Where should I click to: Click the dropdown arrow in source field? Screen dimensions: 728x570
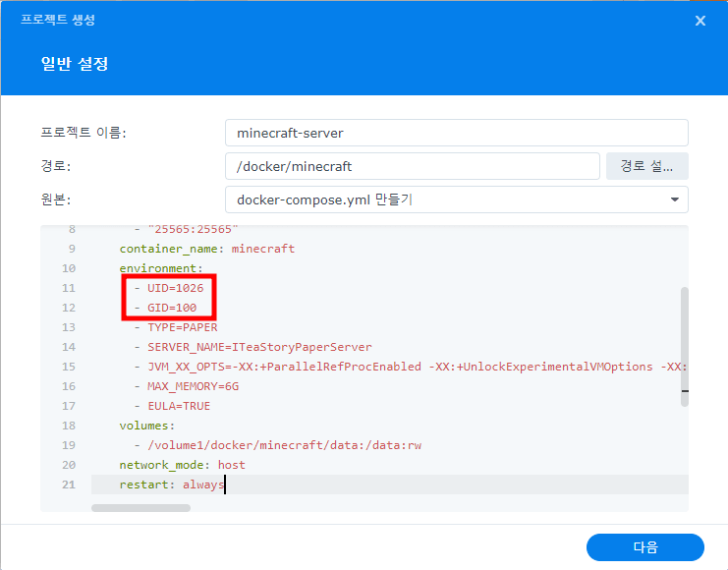[675, 199]
